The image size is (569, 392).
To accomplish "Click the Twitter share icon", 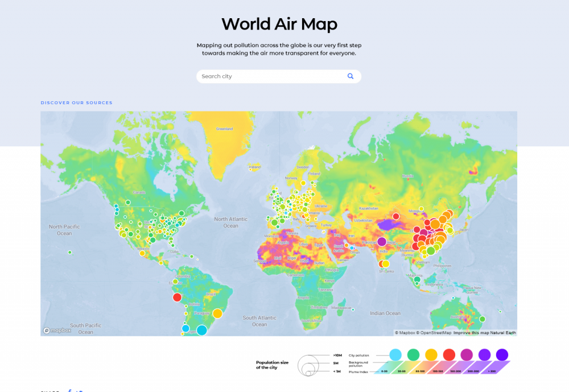I will (80, 391).
